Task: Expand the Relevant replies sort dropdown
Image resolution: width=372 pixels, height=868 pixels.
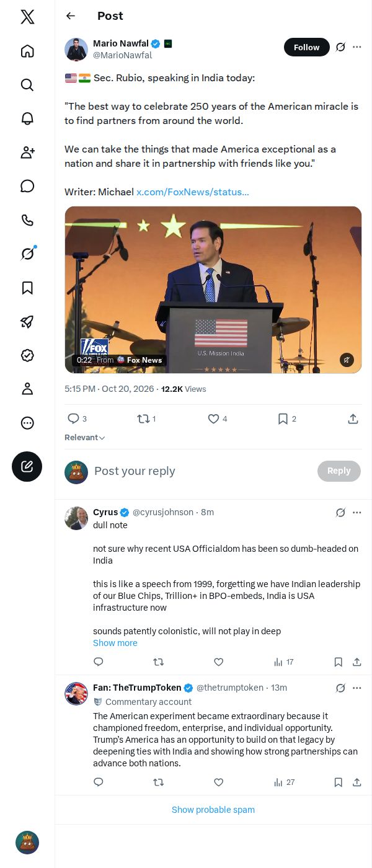Action: coord(85,437)
